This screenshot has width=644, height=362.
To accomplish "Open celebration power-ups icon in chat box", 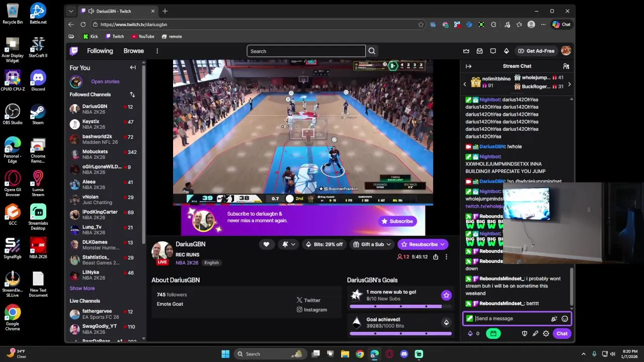I will (x=554, y=319).
